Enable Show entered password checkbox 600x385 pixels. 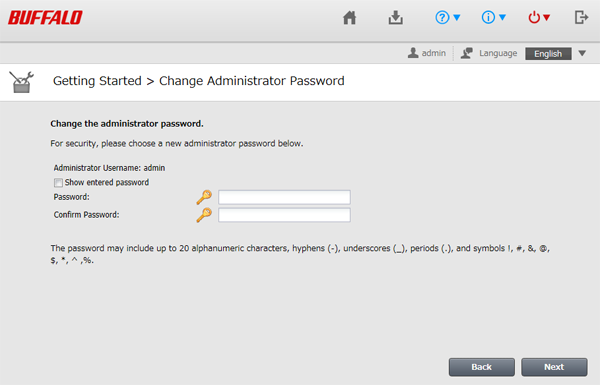58,183
